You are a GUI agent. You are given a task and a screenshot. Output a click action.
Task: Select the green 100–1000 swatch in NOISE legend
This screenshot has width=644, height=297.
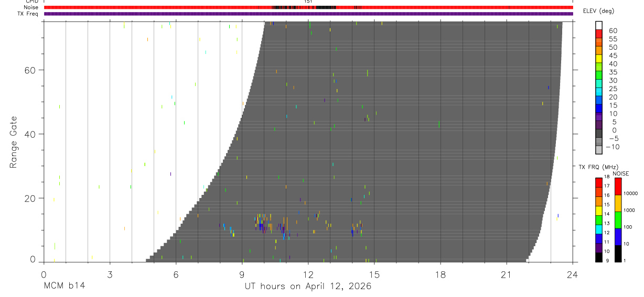(x=618, y=220)
